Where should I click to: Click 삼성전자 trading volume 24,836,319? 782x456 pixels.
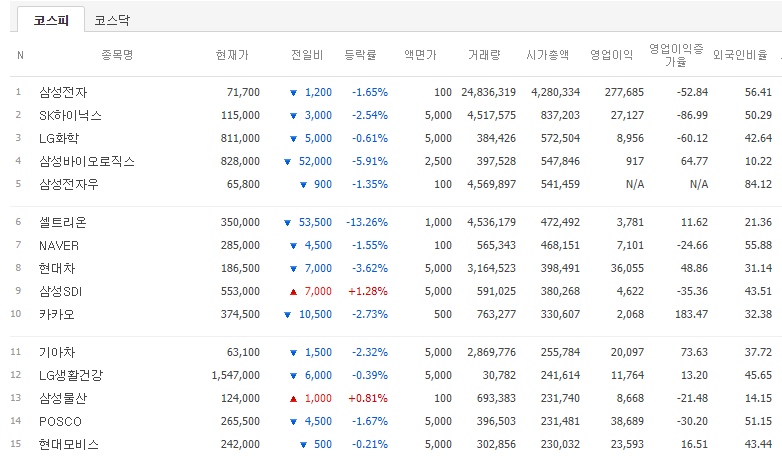[x=489, y=92]
